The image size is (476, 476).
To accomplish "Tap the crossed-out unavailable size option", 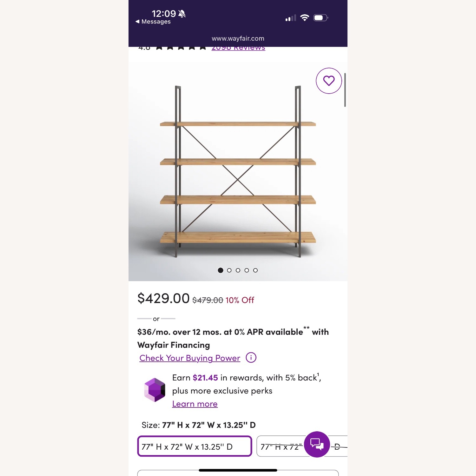I will pos(279,446).
